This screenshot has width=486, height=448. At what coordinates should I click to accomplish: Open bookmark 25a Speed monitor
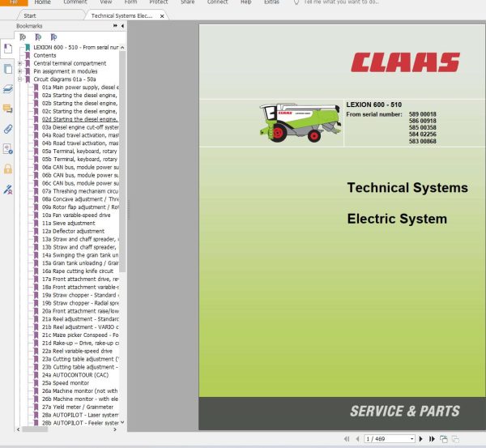[66, 383]
